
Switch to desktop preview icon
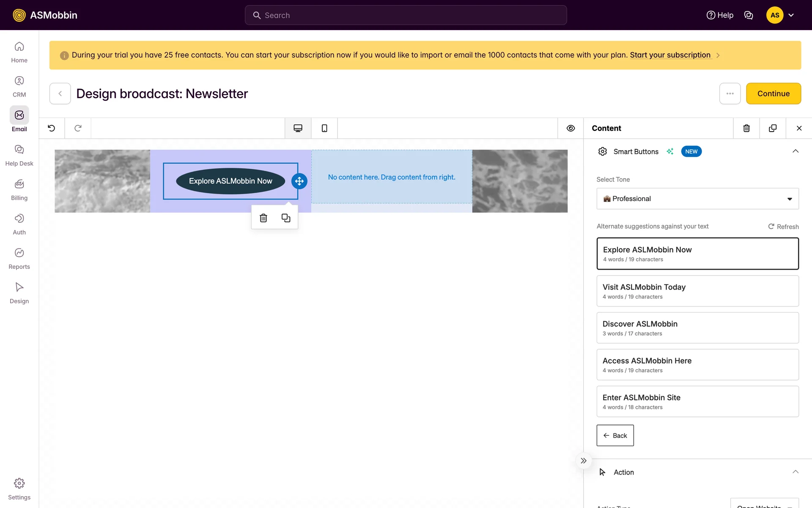tap(298, 128)
